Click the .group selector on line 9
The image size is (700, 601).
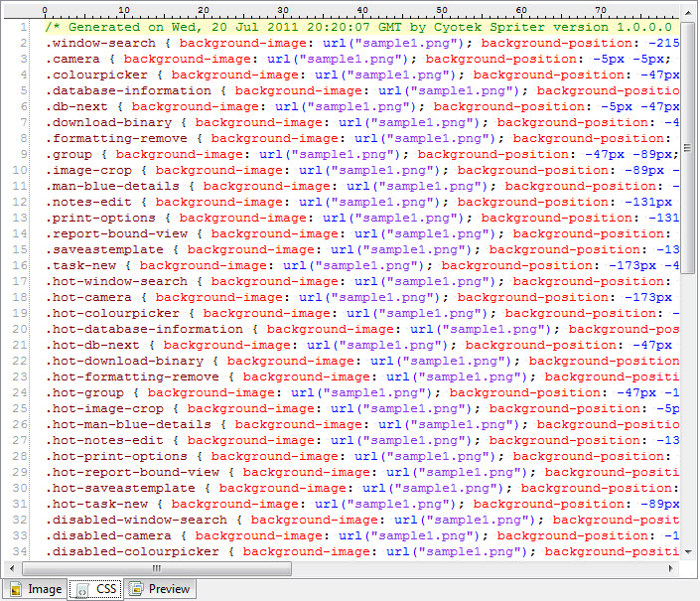coord(69,155)
